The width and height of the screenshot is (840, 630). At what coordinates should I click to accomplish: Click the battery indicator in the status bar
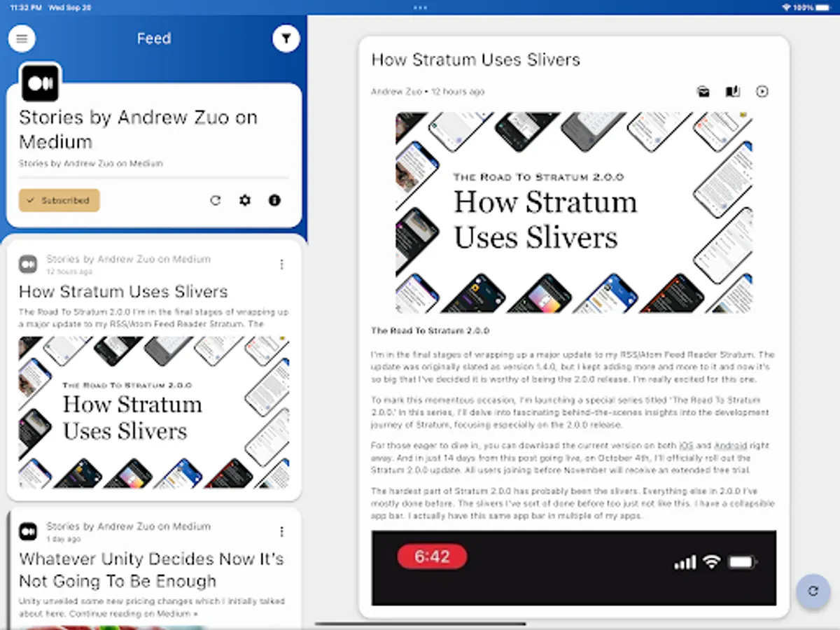[x=823, y=7]
